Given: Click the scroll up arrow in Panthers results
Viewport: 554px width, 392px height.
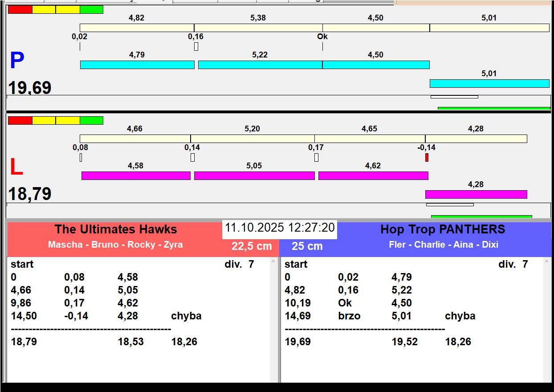Looking at the screenshot, I should tap(547, 262).
